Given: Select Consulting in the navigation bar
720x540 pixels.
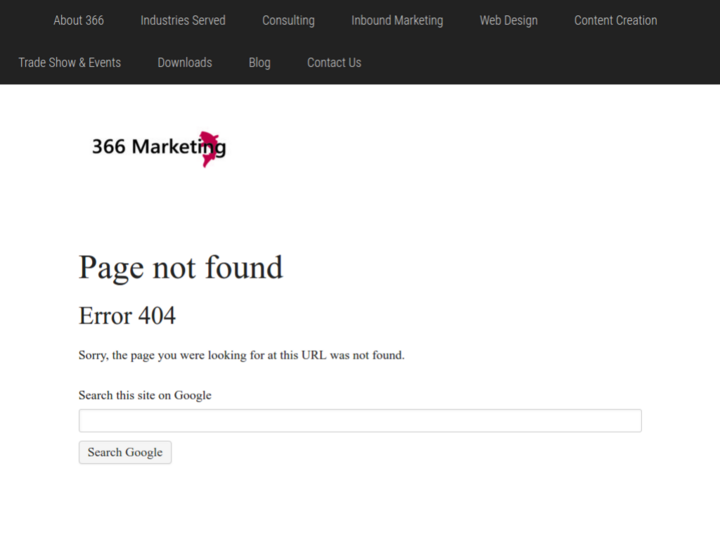Looking at the screenshot, I should click(x=288, y=20).
